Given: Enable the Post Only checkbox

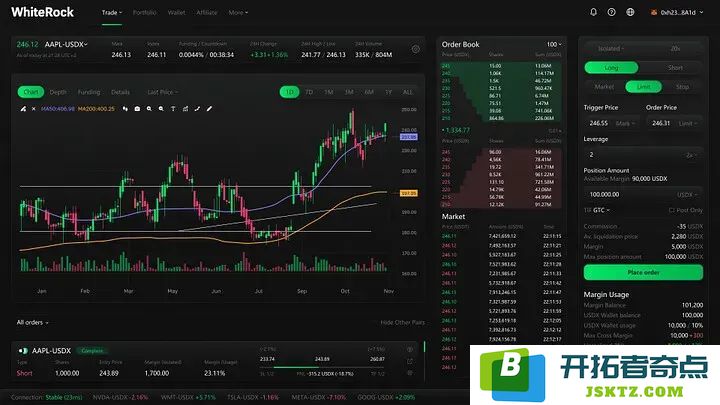Looking at the screenshot, I should (672, 210).
